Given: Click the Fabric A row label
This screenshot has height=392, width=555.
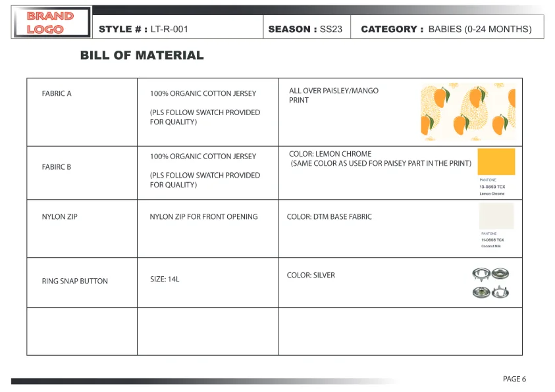Looking at the screenshot, I should coord(57,93).
